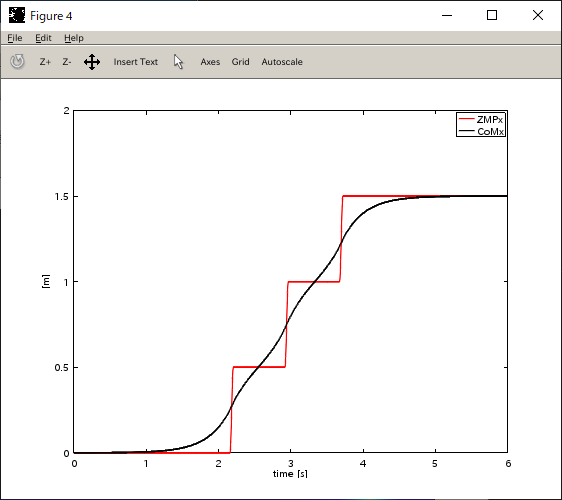The width and height of the screenshot is (562, 500).
Task: Click the Z- zoom out tool
Action: [x=67, y=62]
